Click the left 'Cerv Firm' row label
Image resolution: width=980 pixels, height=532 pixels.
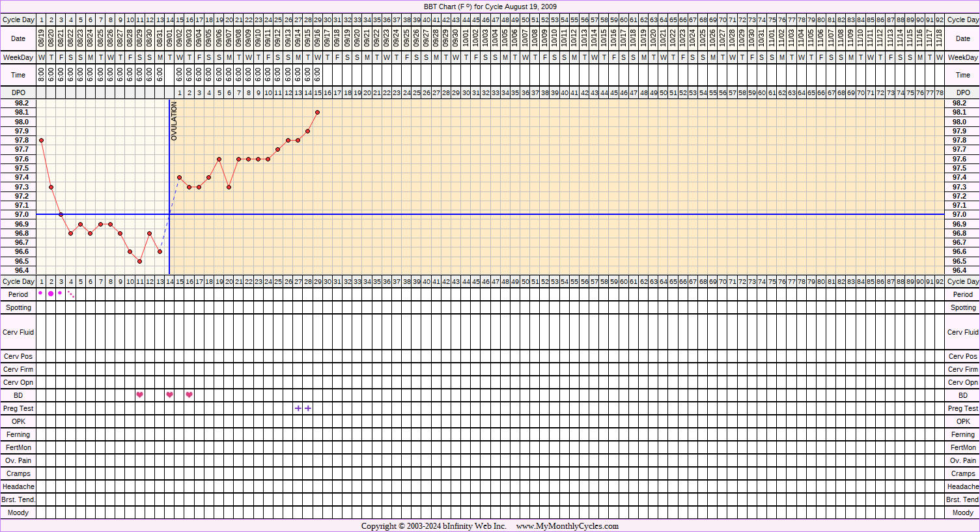[x=18, y=369]
